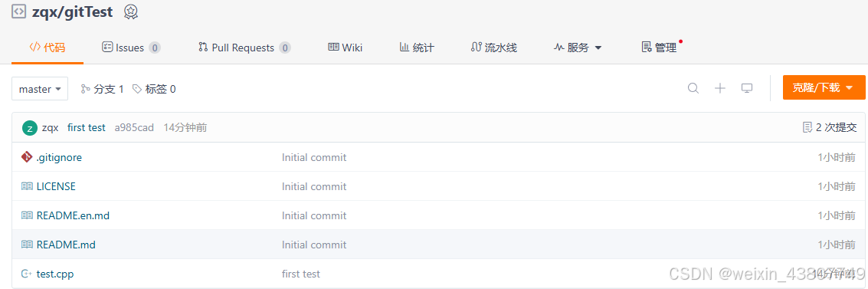868x289 pixels.
Task: Click the C++ icon beside test.cpp
Action: pos(26,274)
